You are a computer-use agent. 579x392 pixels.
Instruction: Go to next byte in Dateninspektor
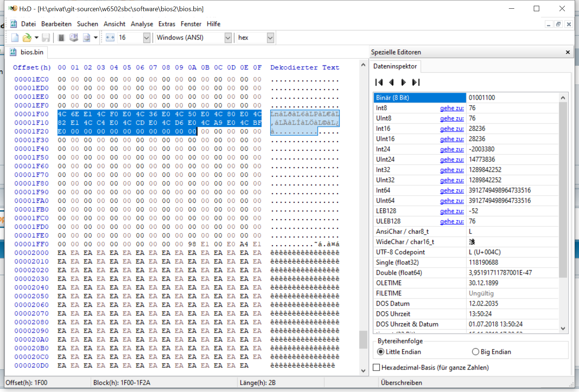click(x=403, y=82)
